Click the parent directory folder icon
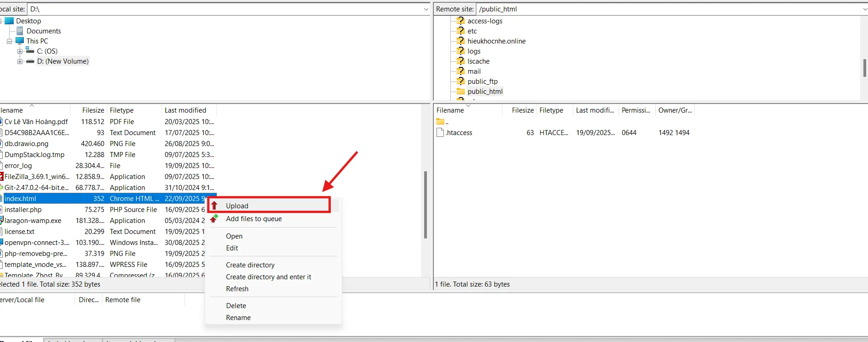868x342 pixels. [x=440, y=121]
